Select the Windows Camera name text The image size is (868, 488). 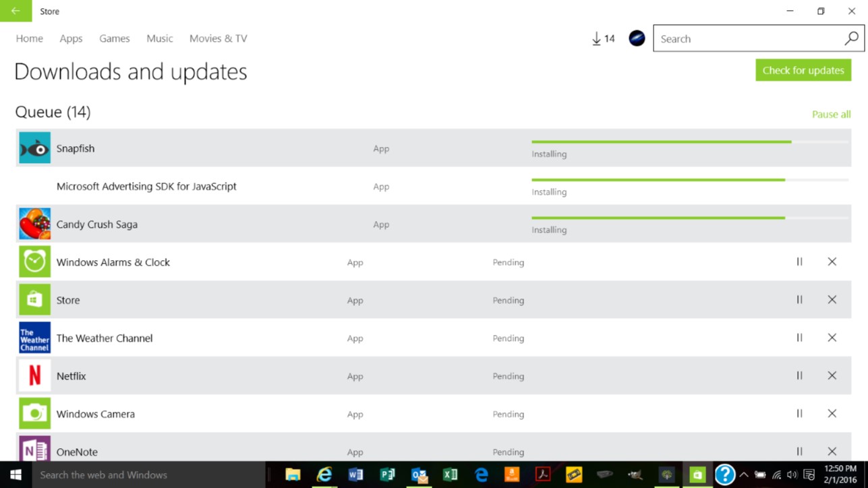(x=96, y=414)
